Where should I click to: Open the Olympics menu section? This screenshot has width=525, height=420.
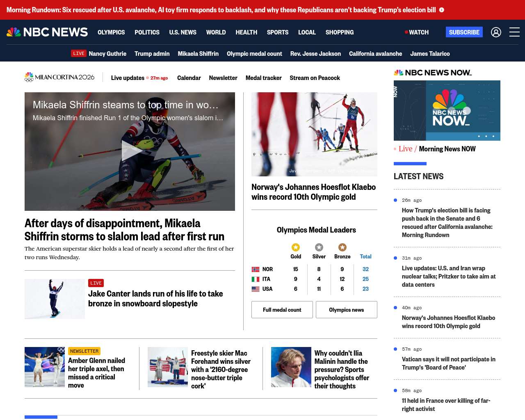111,32
